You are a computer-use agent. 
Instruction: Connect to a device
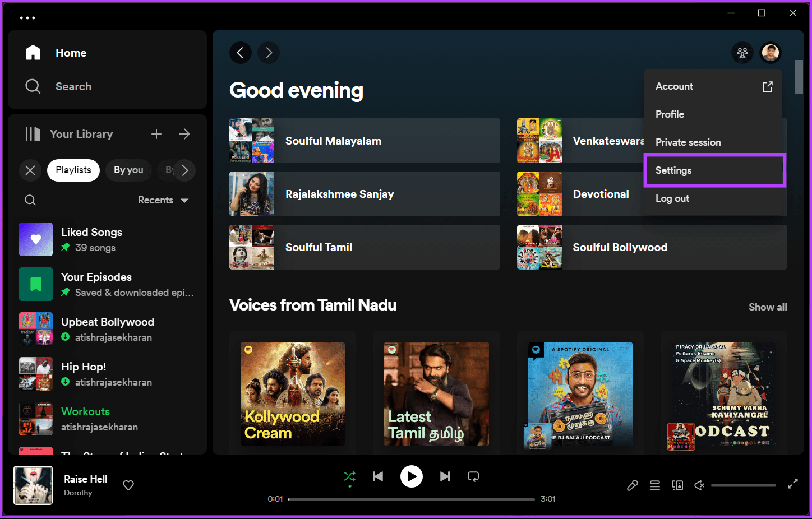(677, 485)
